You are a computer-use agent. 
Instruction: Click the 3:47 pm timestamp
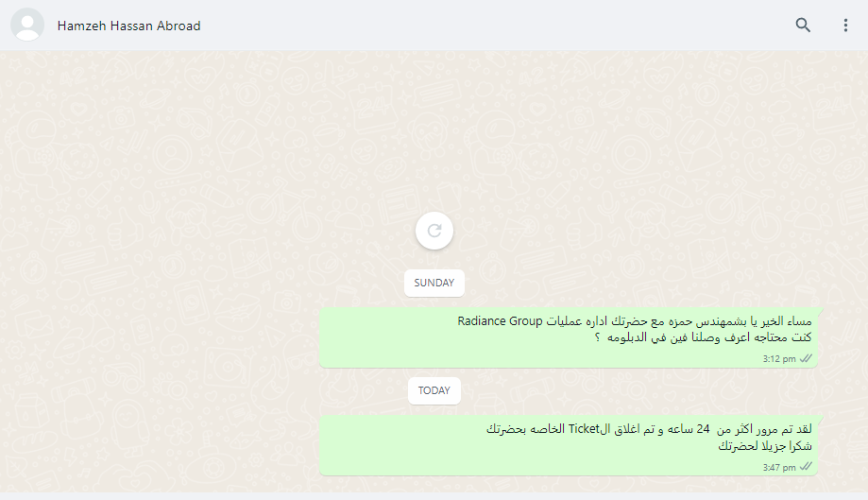click(x=779, y=467)
